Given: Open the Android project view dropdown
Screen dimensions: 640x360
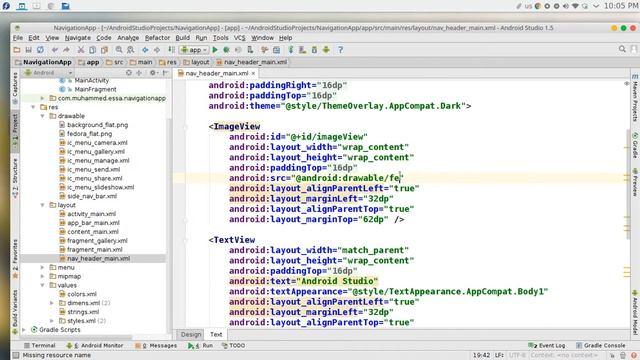Looking at the screenshot, I should [49, 73].
